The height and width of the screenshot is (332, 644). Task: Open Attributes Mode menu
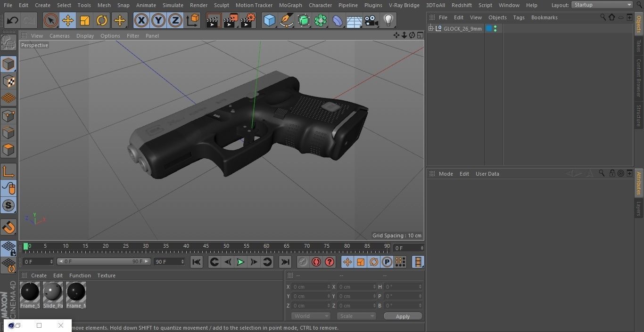[446, 174]
